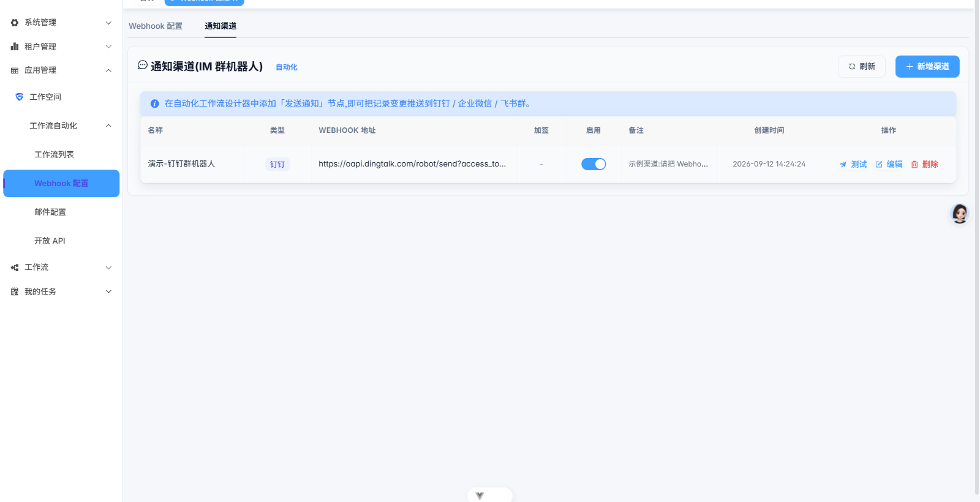Click the WEBHOOK 地址 column header
This screenshot has height=502, width=980.
(x=347, y=130)
